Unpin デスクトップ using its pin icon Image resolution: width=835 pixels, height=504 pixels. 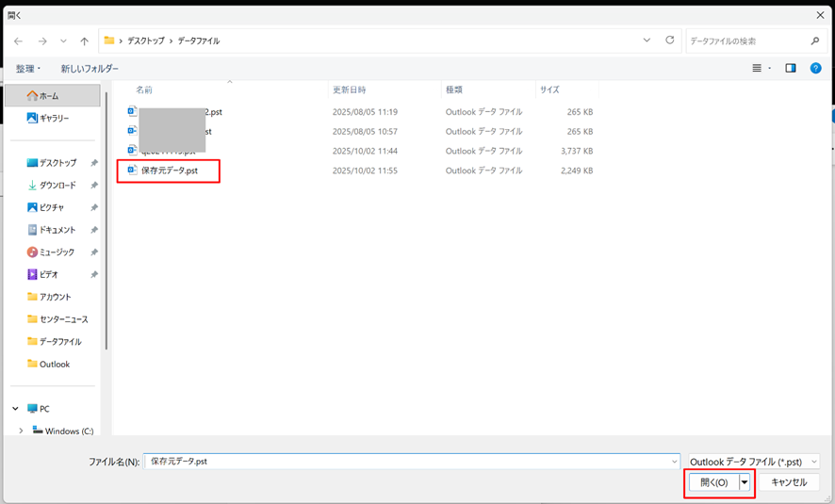click(94, 163)
